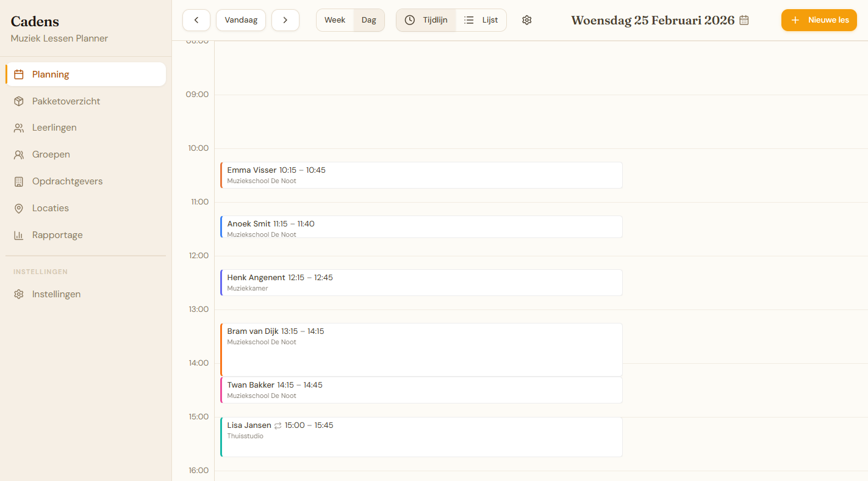The width and height of the screenshot is (868, 481).
Task: Open Bram van Dijk lesson at 13:15
Action: 421,349
